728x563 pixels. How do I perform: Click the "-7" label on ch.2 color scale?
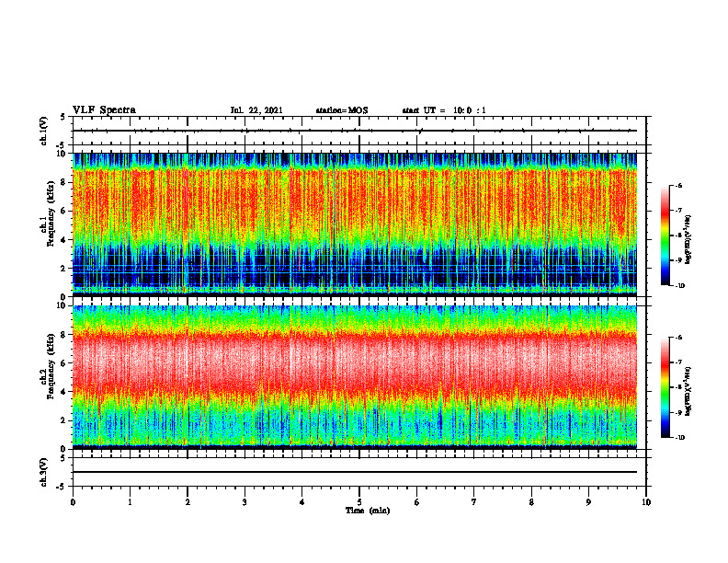(x=678, y=362)
